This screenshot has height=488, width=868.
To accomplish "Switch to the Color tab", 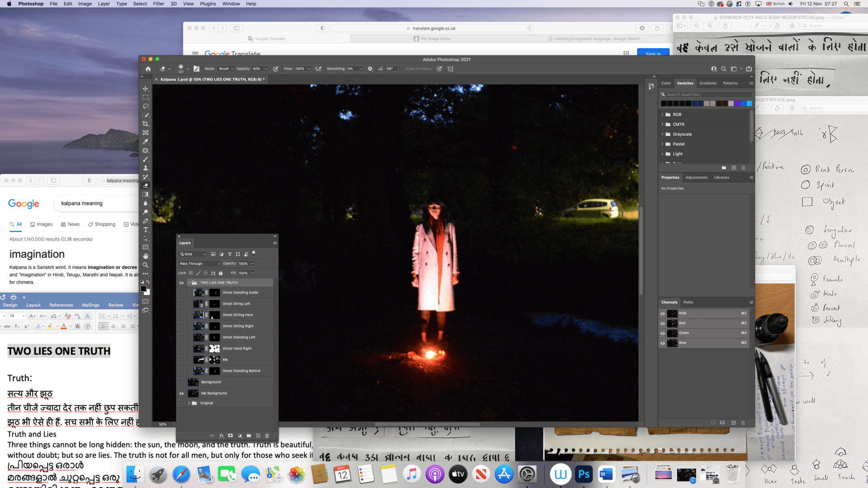I will click(666, 83).
